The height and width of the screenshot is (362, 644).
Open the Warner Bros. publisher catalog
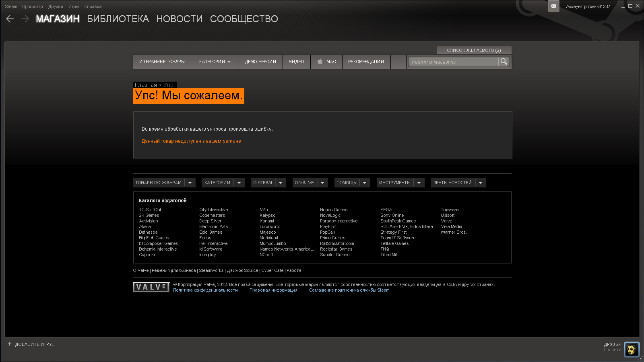[x=454, y=232]
